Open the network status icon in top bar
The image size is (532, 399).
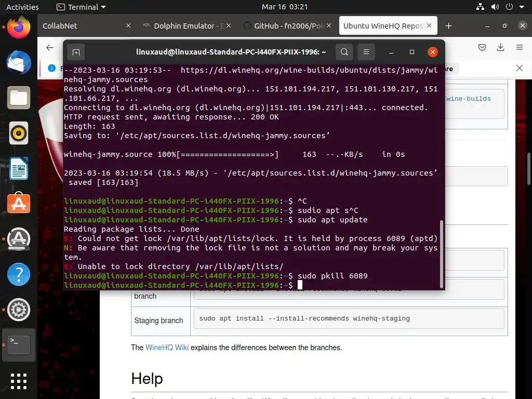pyautogui.click(x=480, y=7)
